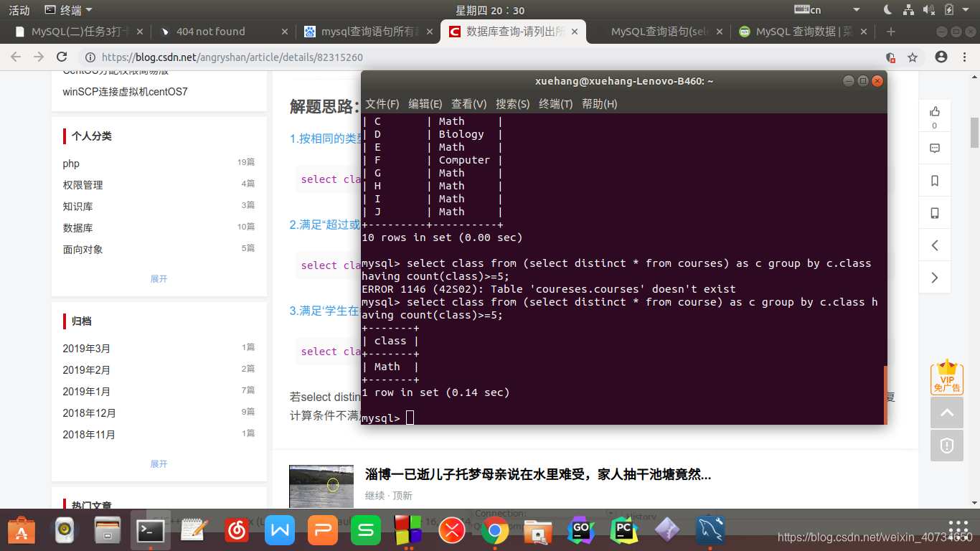Viewport: 980px width, 551px height.
Task: Open the 2019年3月 archive link
Action: [x=87, y=349]
